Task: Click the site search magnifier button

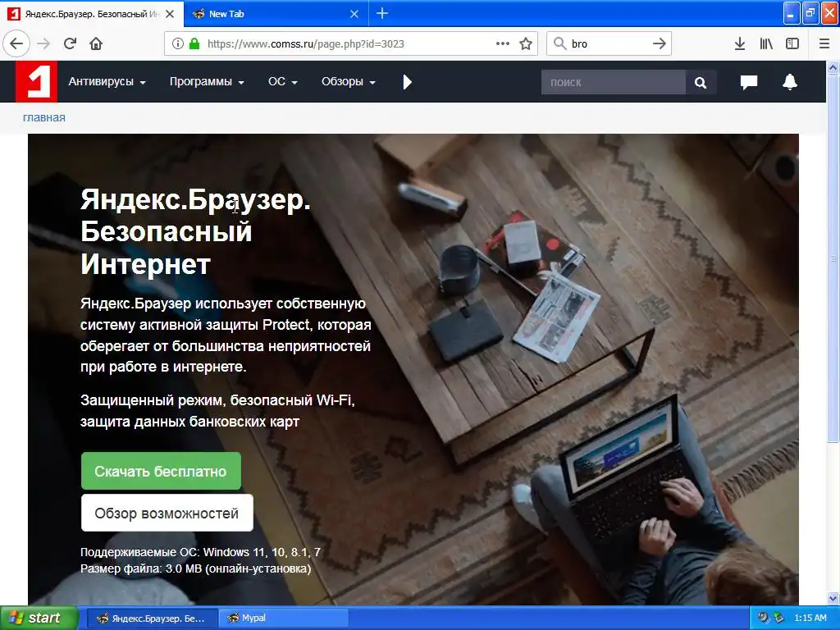Action: [x=701, y=83]
